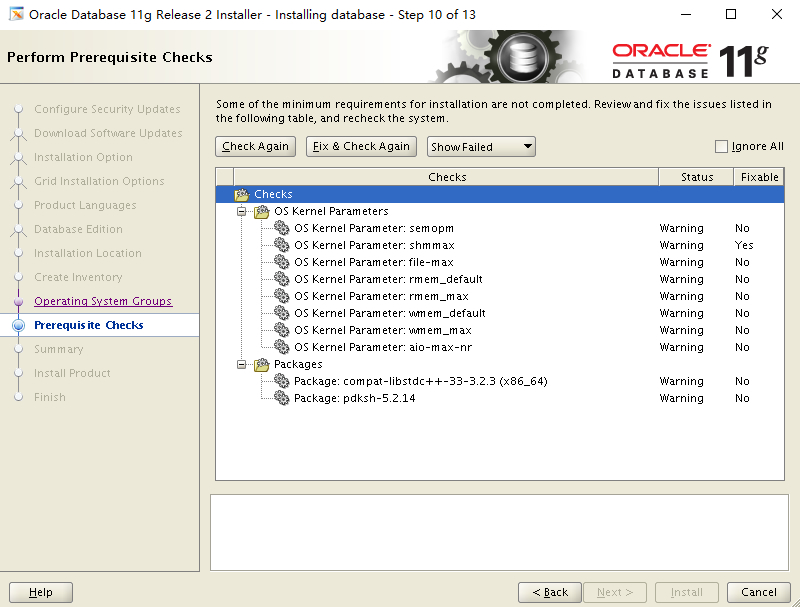Click the gear icon beside rmem_max parameter
The height and width of the screenshot is (607, 800).
[282, 296]
